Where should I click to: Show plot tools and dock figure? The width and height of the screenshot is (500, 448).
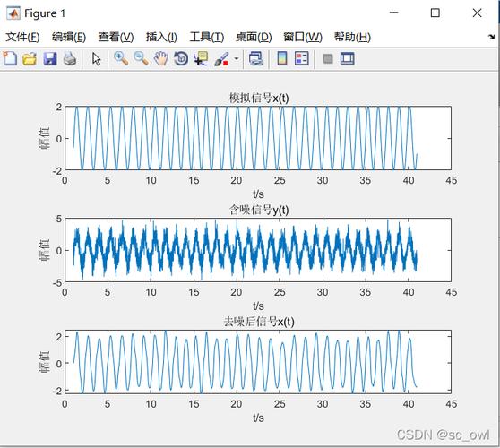click(348, 59)
